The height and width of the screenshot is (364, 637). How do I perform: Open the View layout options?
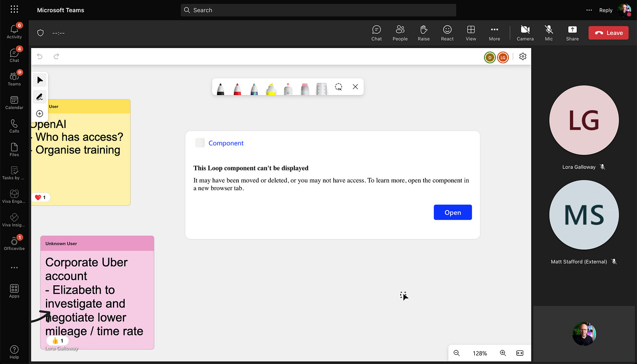point(471,33)
